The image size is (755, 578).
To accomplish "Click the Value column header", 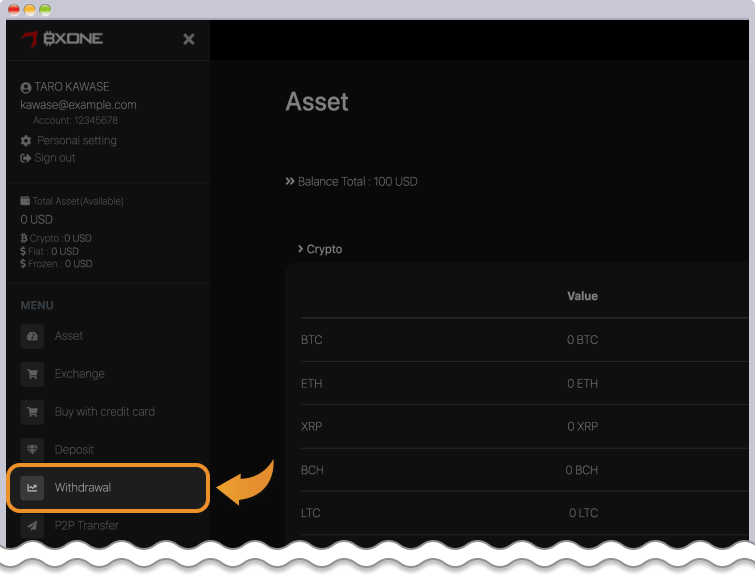I will point(583,296).
